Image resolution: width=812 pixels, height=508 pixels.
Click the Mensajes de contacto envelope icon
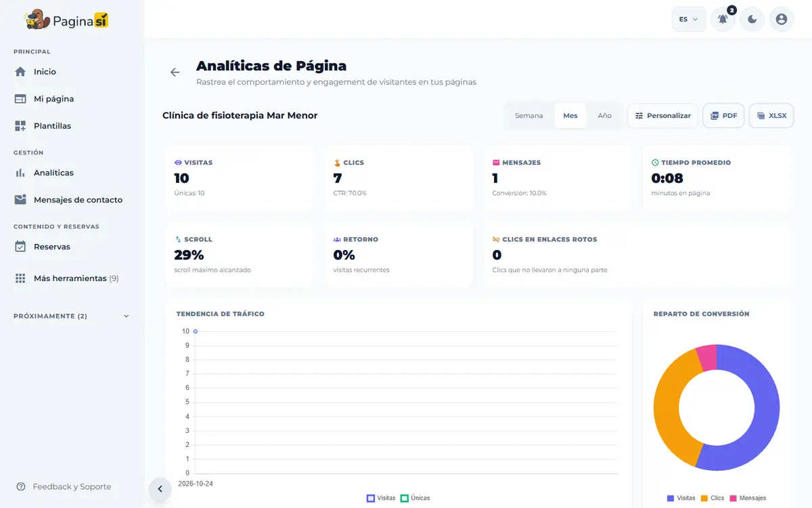pyautogui.click(x=20, y=200)
